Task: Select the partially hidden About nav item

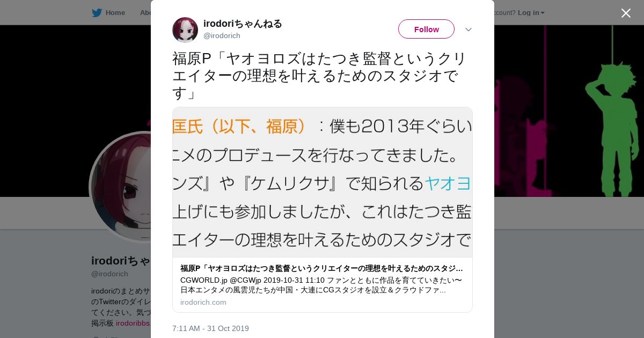Action: tap(145, 12)
